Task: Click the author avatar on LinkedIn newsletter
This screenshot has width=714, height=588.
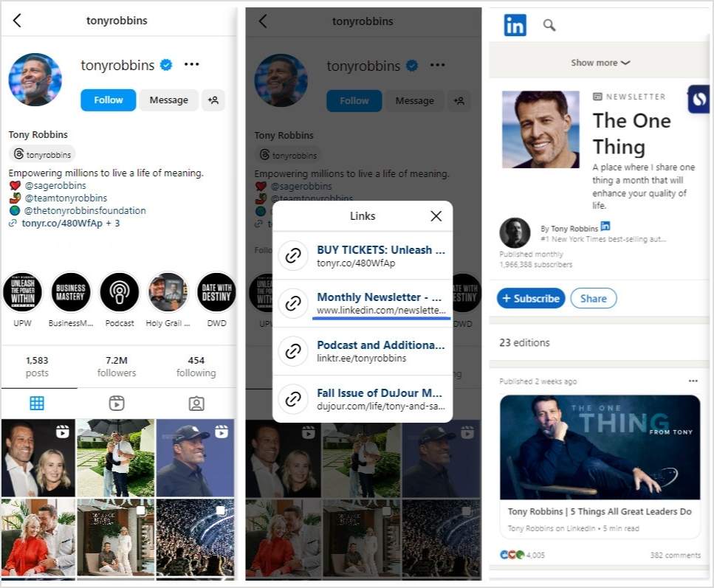Action: (x=515, y=232)
